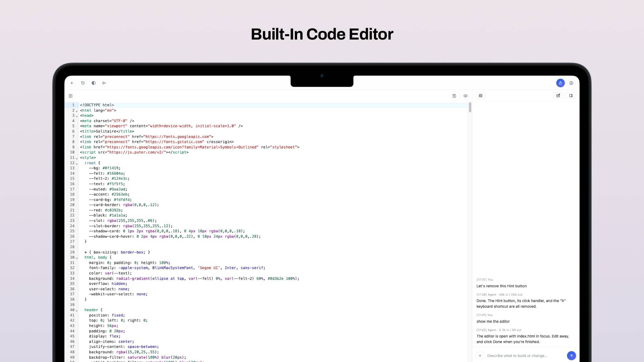This screenshot has height=362, width=644.
Task: Click the blue share/publish button
Action: coord(560,83)
